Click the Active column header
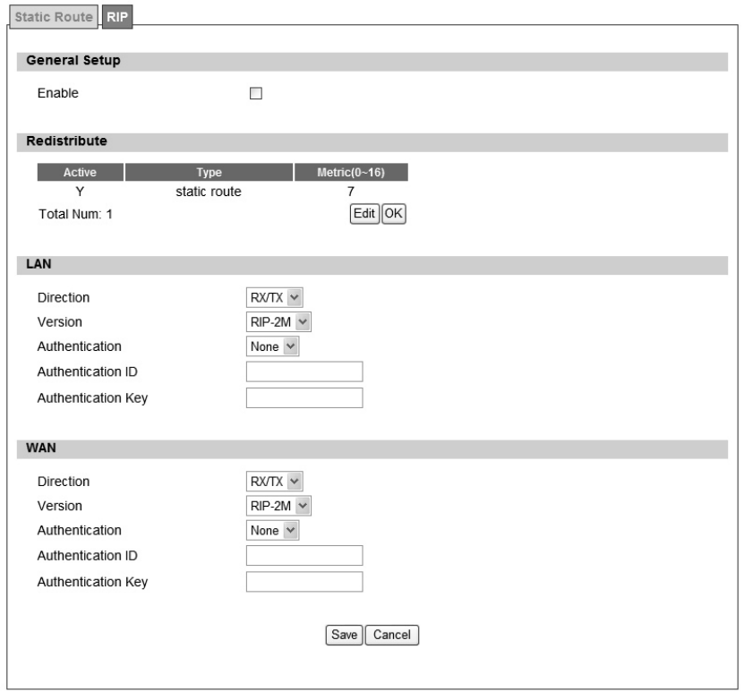 coord(81,172)
